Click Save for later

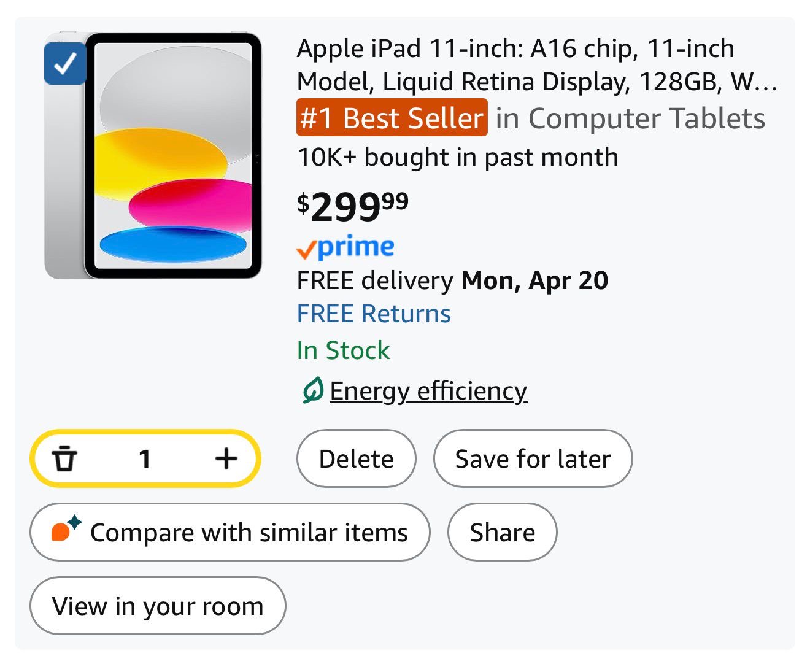[533, 458]
